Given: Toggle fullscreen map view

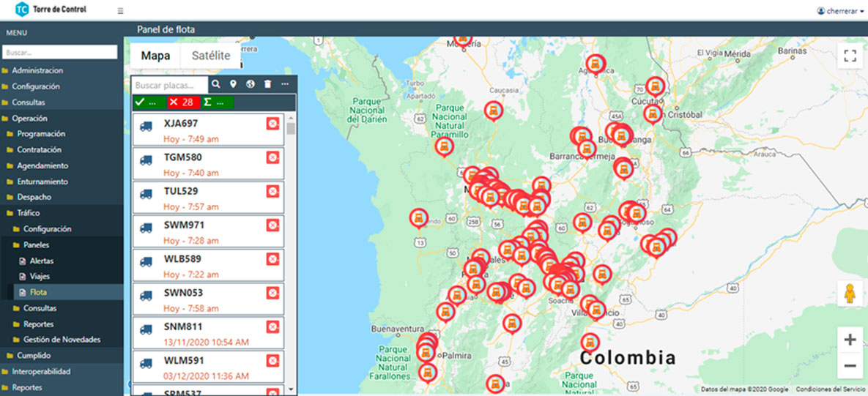Looking at the screenshot, I should (x=850, y=56).
